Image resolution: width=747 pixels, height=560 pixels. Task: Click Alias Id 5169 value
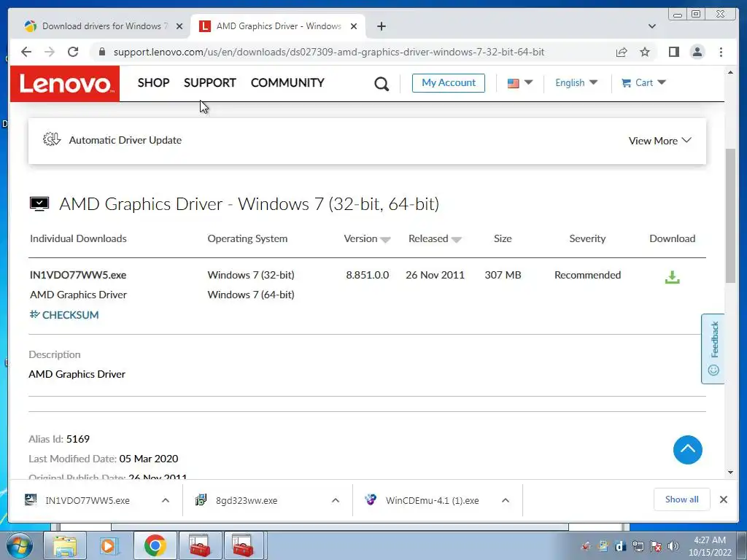[x=77, y=438]
